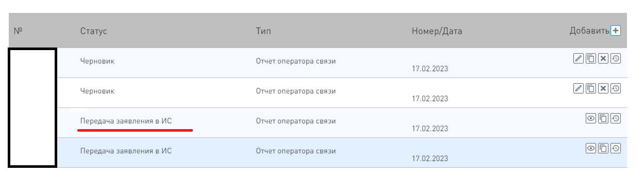Click the Статус column header
The height and width of the screenshot is (189, 644).
click(94, 31)
